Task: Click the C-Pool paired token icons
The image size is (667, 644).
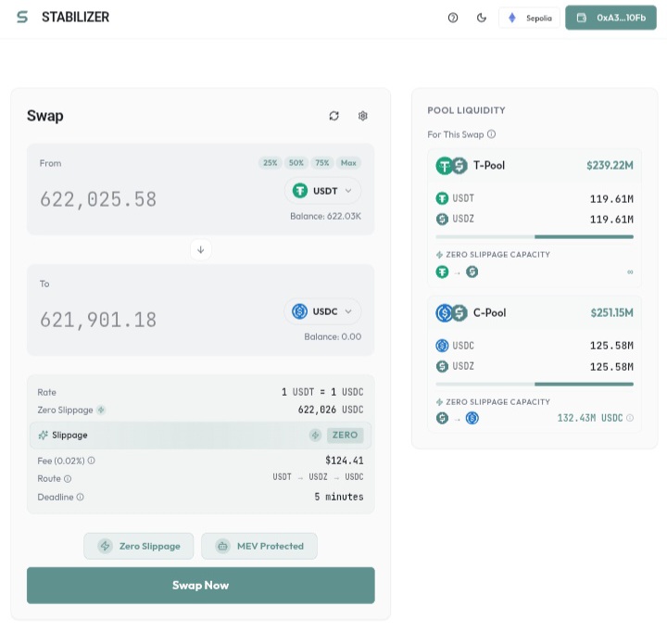Action: (452, 313)
